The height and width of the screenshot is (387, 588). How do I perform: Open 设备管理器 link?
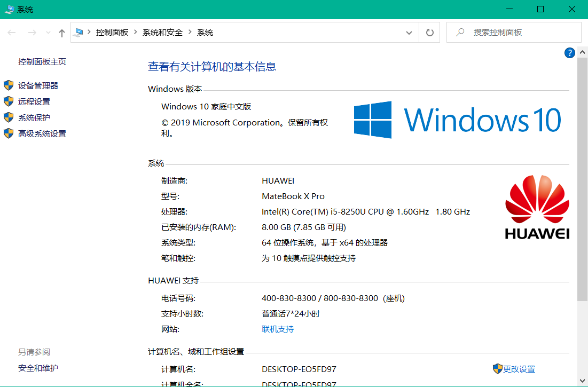[38, 85]
